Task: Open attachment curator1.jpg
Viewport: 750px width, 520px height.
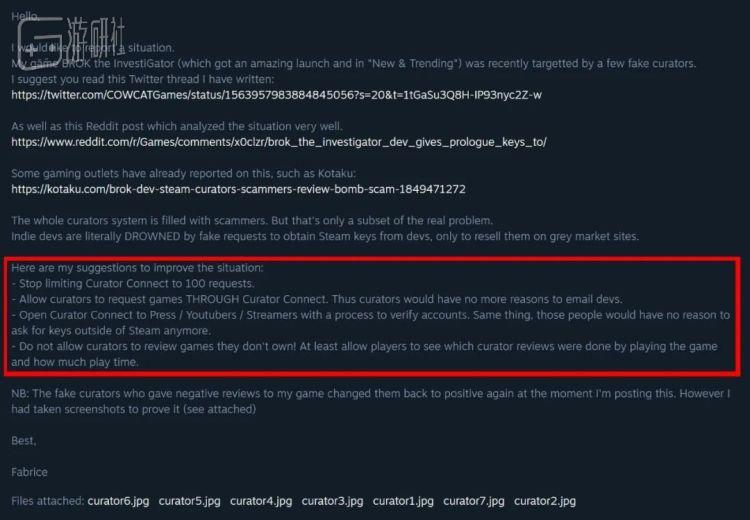Action: (403, 501)
